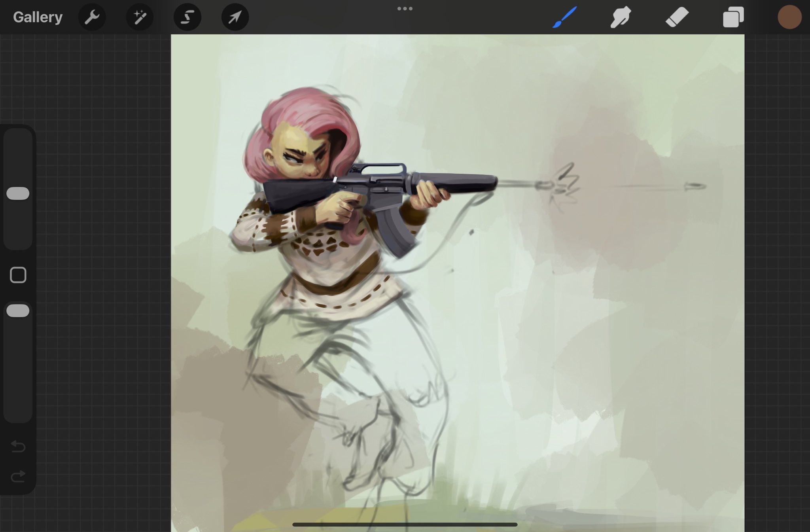Tap the three-dot multitasking menu
The image size is (810, 532).
[405, 8]
